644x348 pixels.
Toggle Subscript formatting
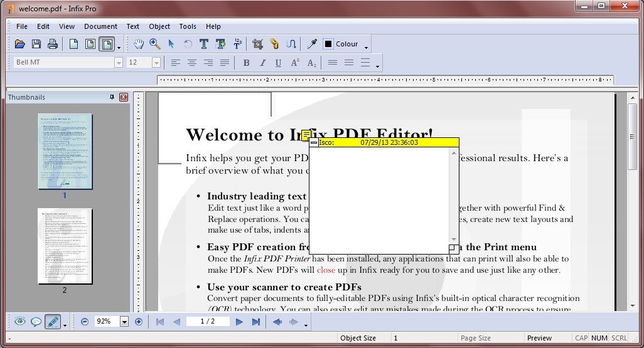(x=312, y=62)
